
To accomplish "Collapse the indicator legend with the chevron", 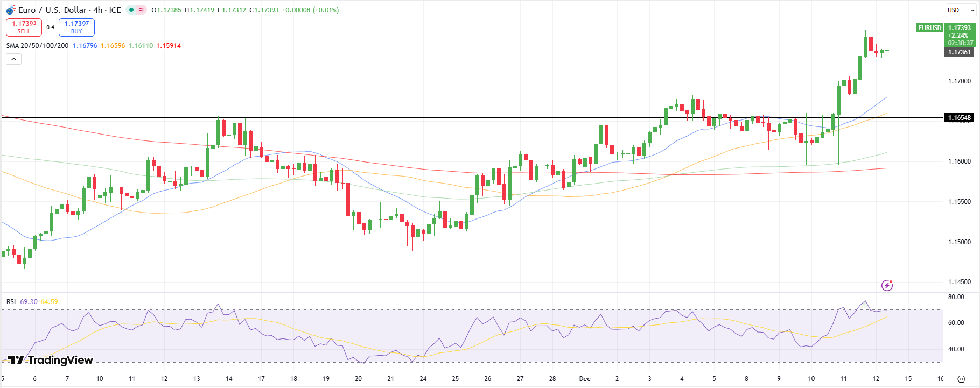I will (x=14, y=59).
